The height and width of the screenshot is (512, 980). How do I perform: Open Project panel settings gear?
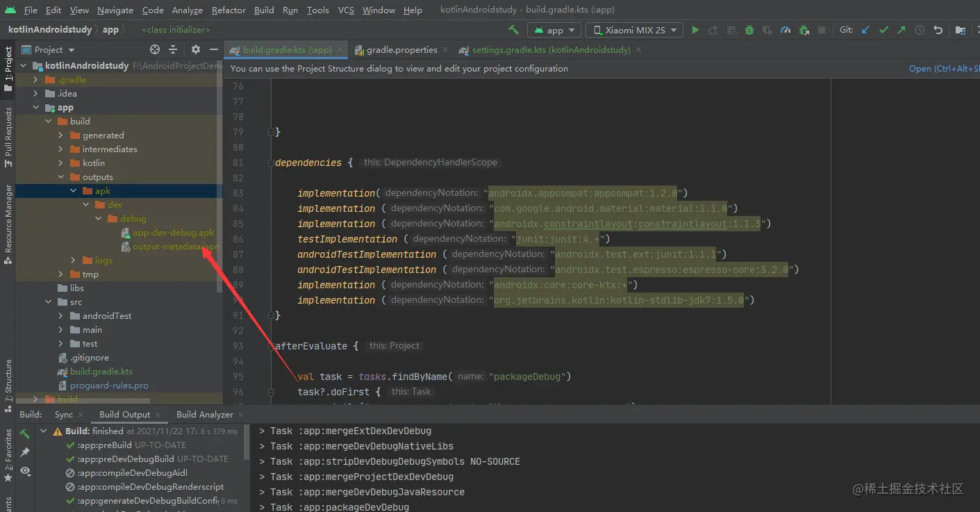point(196,49)
